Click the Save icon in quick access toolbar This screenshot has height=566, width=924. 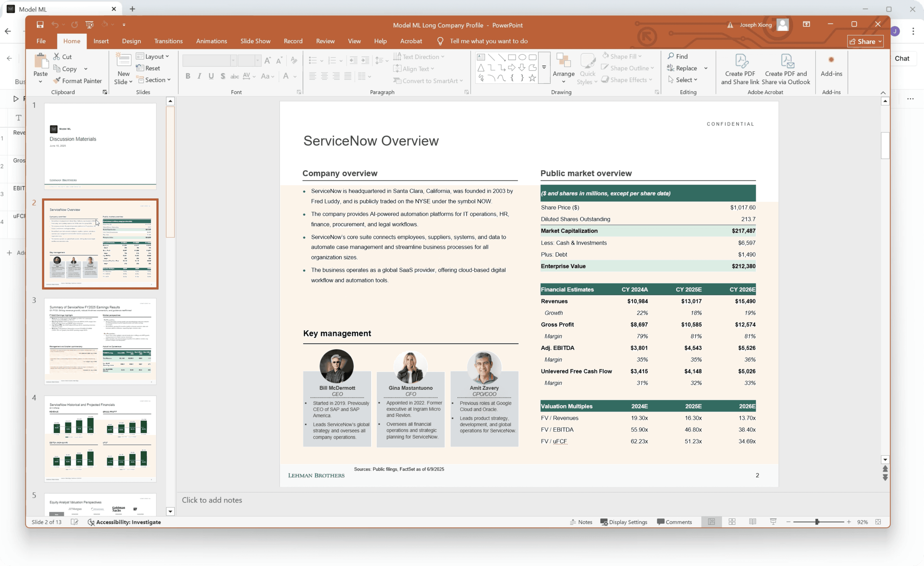tap(40, 25)
